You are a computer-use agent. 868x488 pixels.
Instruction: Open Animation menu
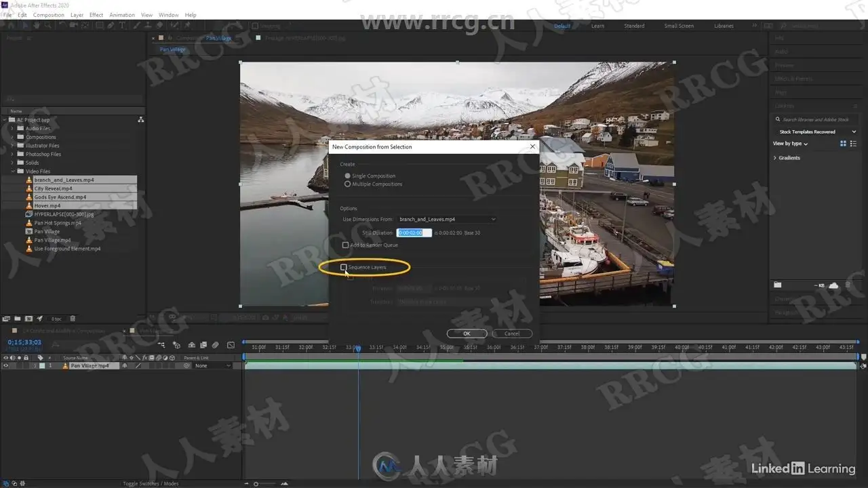(122, 14)
